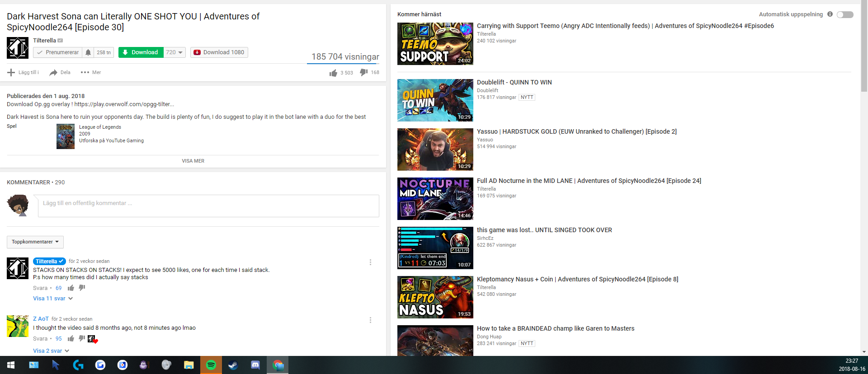Open the Mer three-dots menu under the video
The width and height of the screenshot is (868, 374).
(90, 72)
